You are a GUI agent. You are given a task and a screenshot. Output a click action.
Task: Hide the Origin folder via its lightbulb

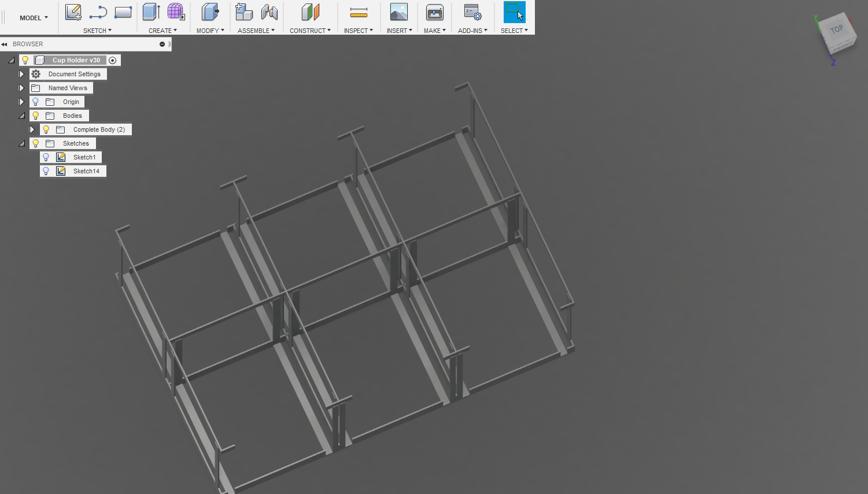click(35, 102)
